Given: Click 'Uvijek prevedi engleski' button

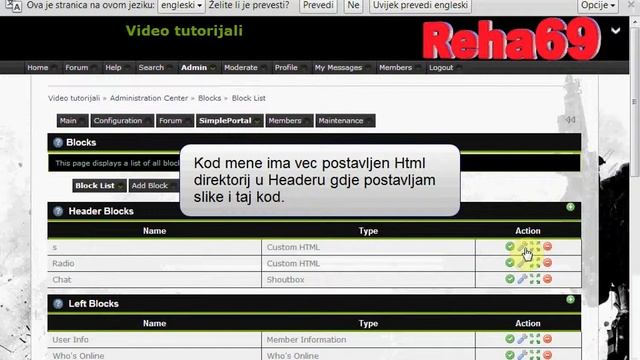Looking at the screenshot, I should pyautogui.click(x=420, y=6).
